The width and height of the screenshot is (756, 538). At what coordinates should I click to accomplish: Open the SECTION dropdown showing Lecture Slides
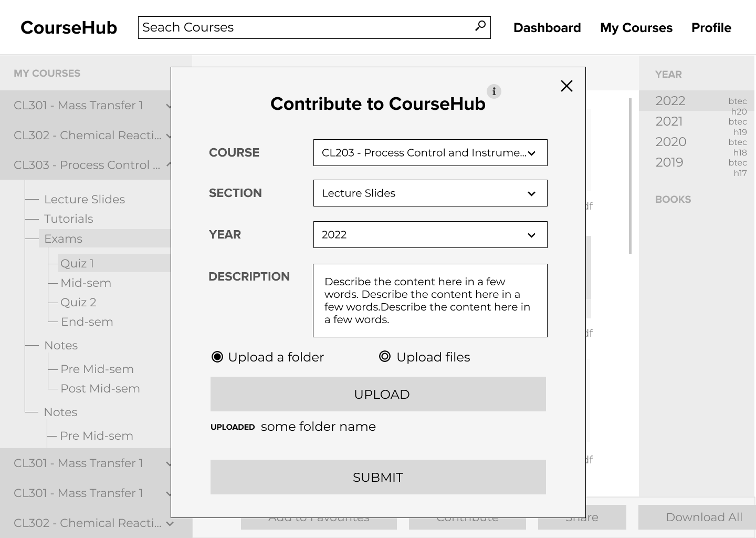430,193
